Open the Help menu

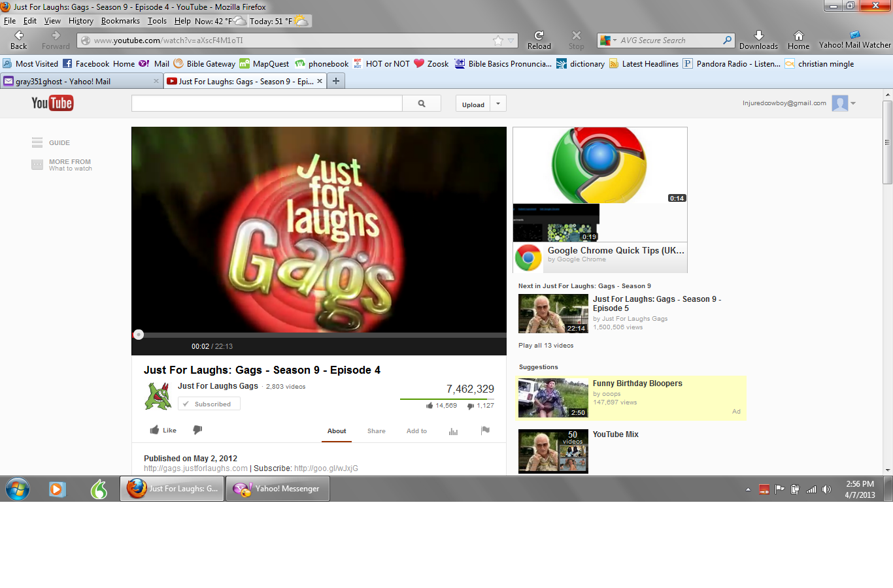tap(182, 21)
